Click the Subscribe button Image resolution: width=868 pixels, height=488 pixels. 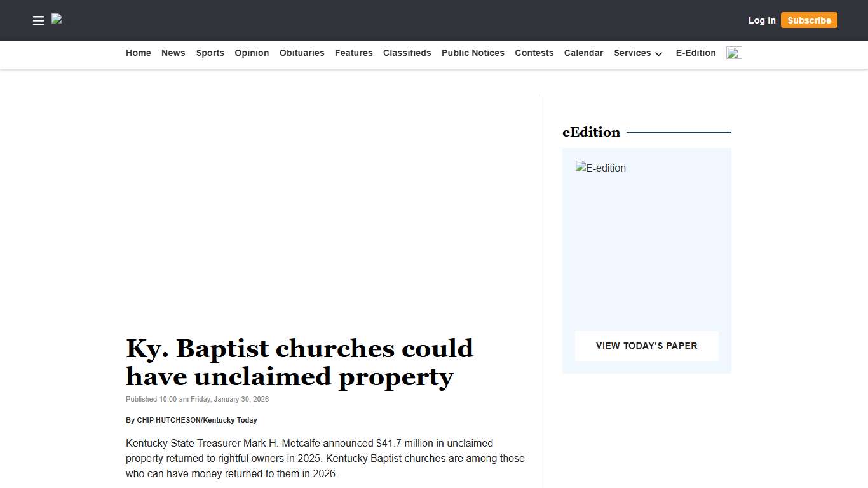click(x=809, y=20)
